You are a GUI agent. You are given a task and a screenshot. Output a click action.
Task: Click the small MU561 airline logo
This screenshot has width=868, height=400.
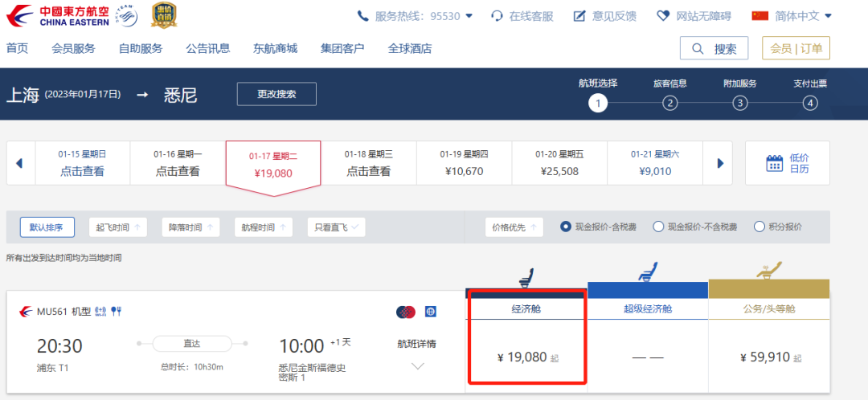pos(26,312)
